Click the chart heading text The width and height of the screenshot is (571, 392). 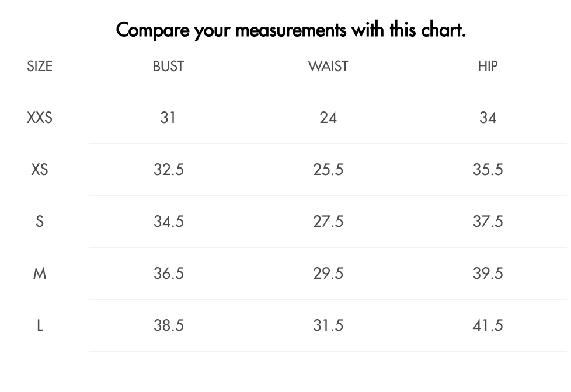point(291,29)
